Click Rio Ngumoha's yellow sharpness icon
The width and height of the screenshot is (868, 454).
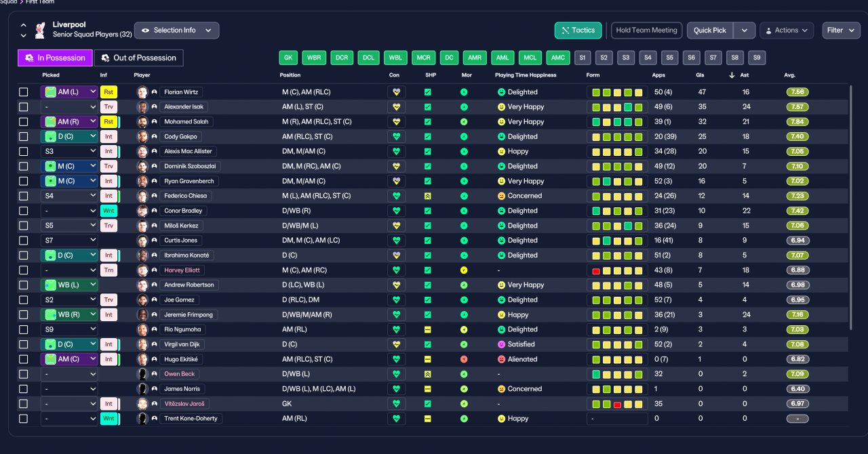point(428,329)
